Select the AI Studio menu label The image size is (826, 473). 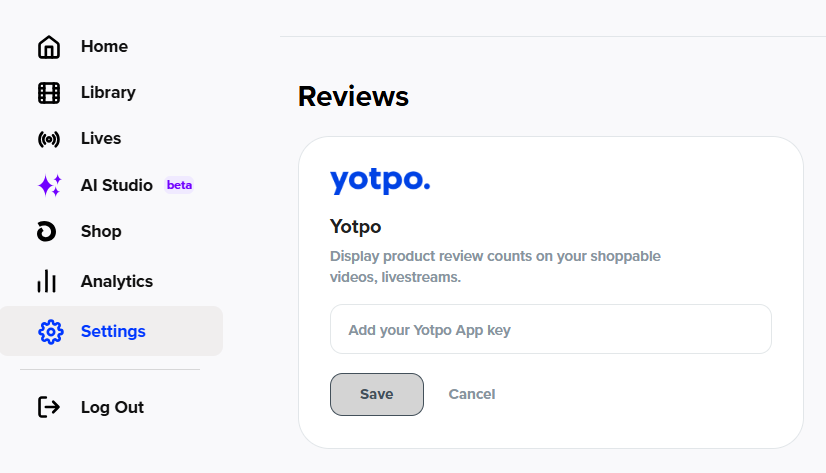point(117,185)
